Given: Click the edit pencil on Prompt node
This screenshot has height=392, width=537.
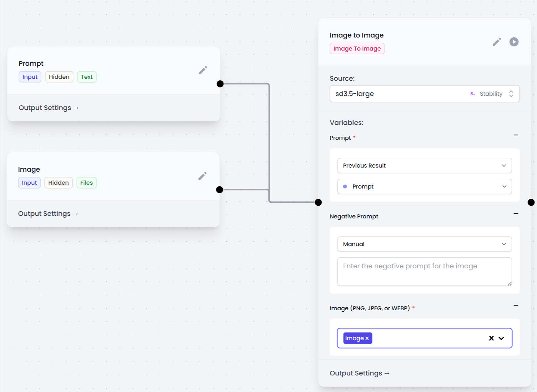Looking at the screenshot, I should 203,70.
